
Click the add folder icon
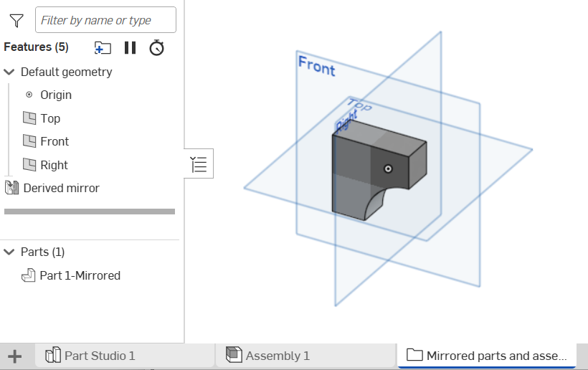(x=103, y=47)
